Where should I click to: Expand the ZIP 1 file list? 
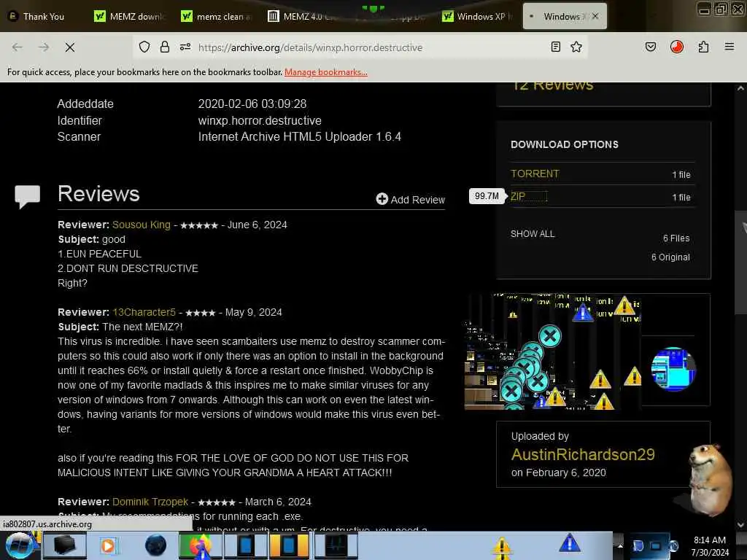[681, 197]
